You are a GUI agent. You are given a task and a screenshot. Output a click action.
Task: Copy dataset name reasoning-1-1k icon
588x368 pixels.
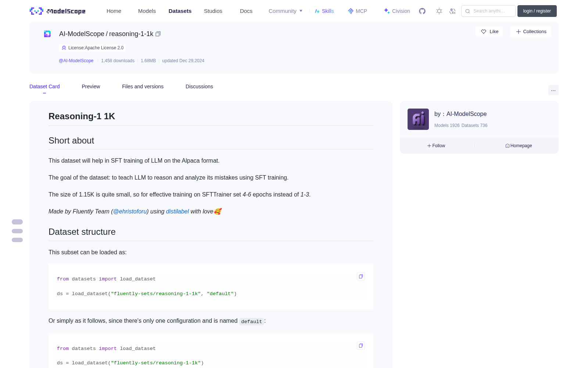point(158,34)
